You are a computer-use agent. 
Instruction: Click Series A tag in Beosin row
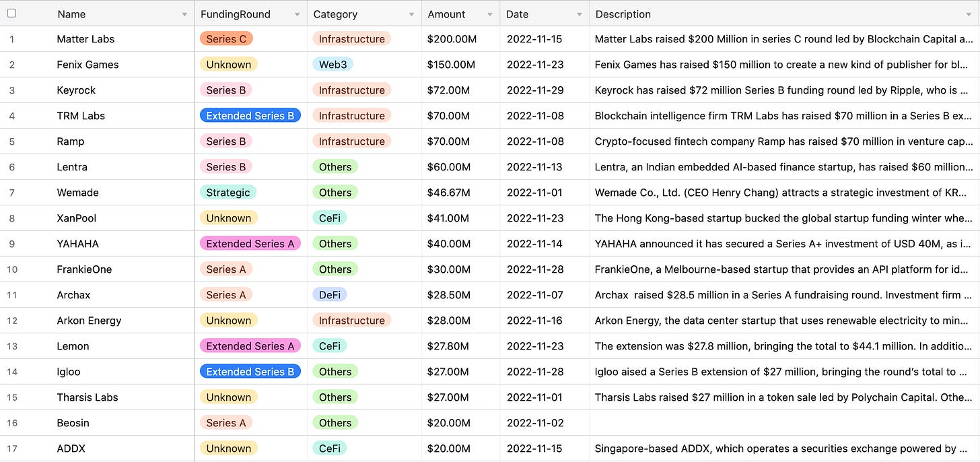coord(226,423)
